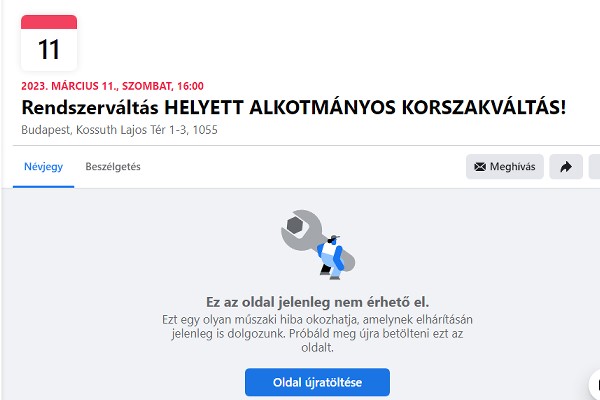The height and width of the screenshot is (400, 600).
Task: Click the share arrow icon
Action: [x=566, y=167]
